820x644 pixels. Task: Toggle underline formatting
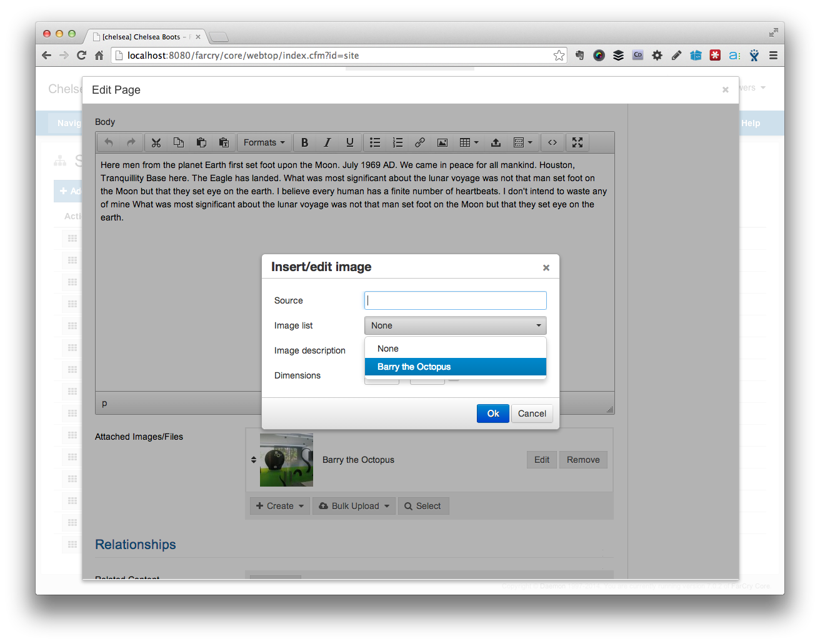pyautogui.click(x=349, y=142)
